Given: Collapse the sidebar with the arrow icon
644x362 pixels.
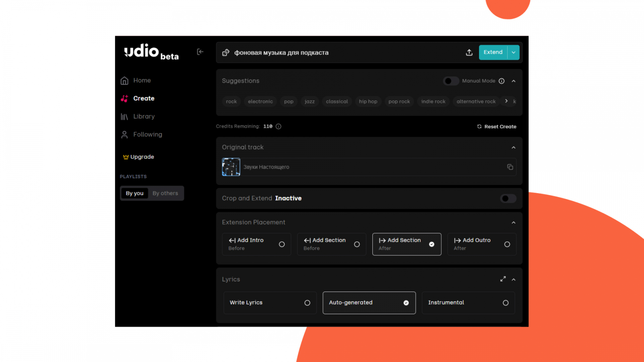Looking at the screenshot, I should (200, 52).
